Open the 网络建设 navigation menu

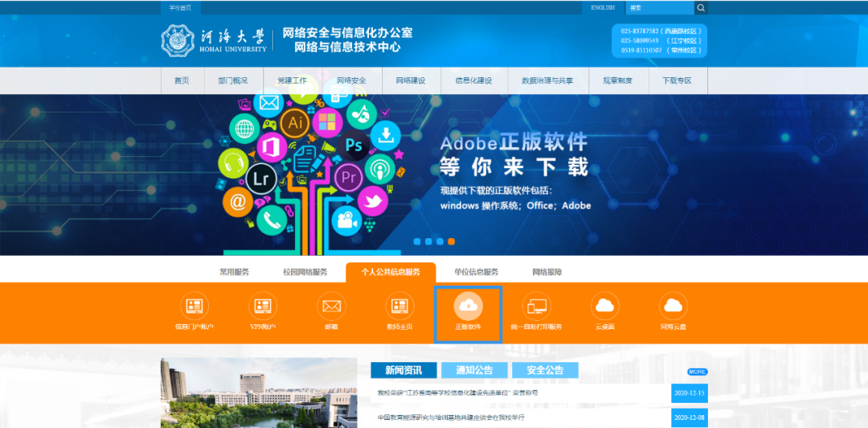coord(411,81)
